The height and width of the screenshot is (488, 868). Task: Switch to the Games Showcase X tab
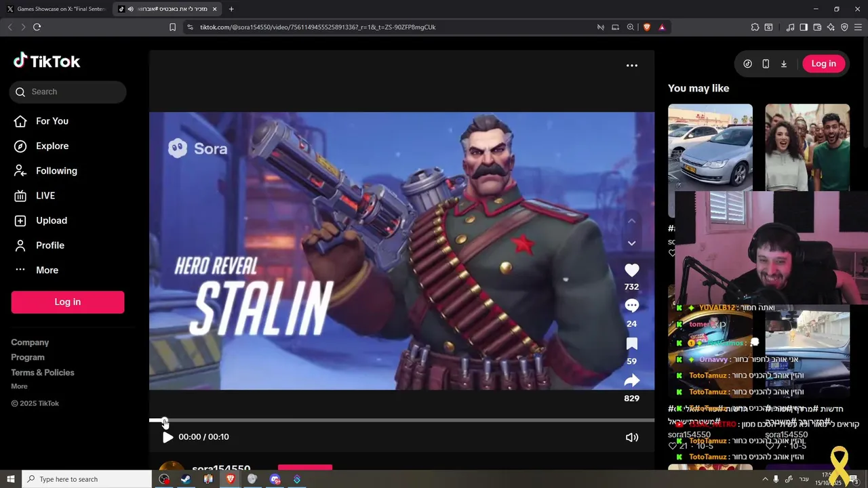pos(56,9)
